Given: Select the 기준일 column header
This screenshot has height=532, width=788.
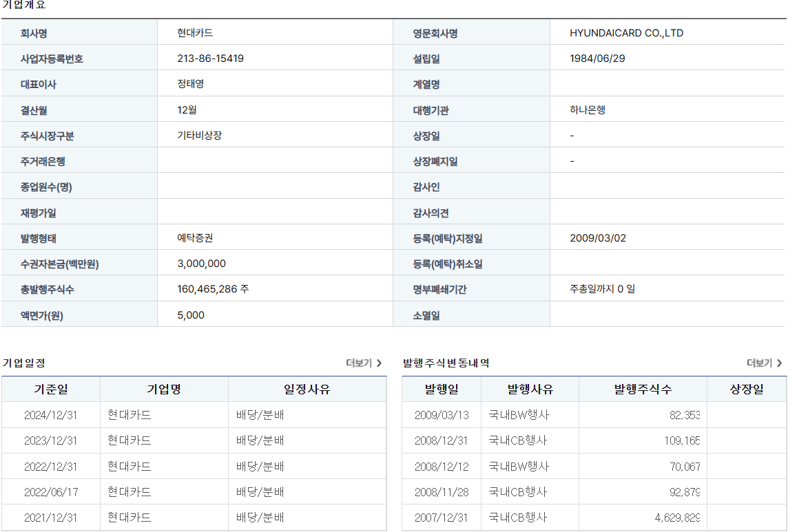Looking at the screenshot, I should click(x=51, y=389).
